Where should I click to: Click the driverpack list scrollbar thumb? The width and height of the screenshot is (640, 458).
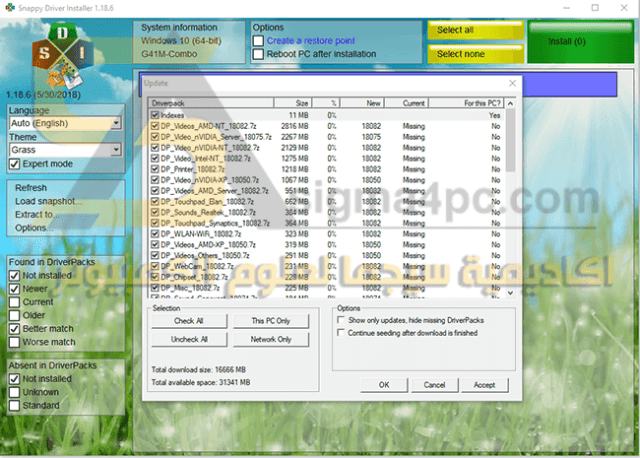point(510,140)
